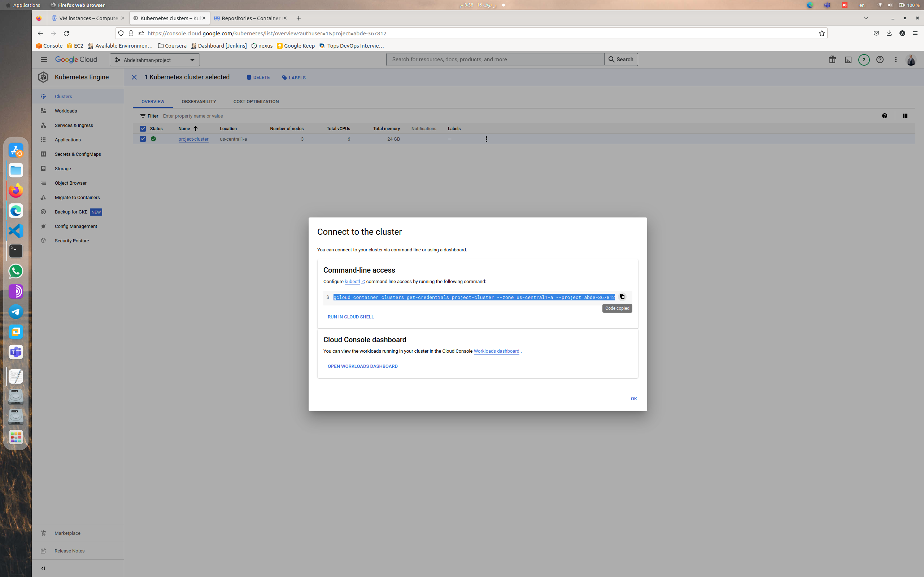Click the gift free trial icon
The width and height of the screenshot is (924, 577).
pos(832,60)
